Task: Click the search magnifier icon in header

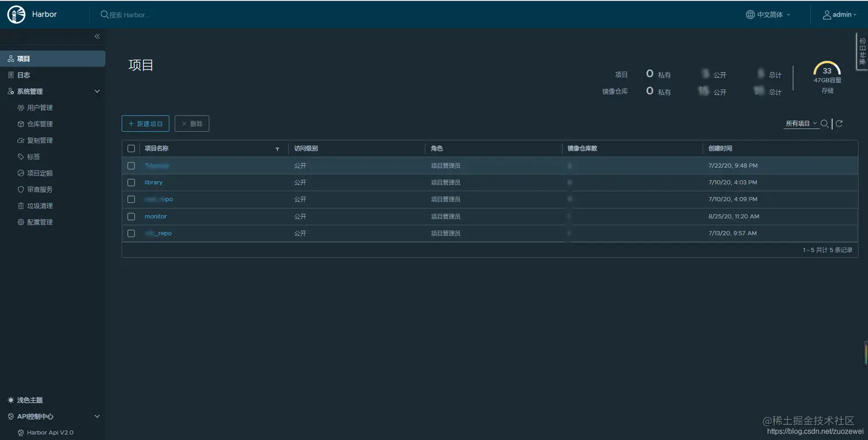Action: 104,14
